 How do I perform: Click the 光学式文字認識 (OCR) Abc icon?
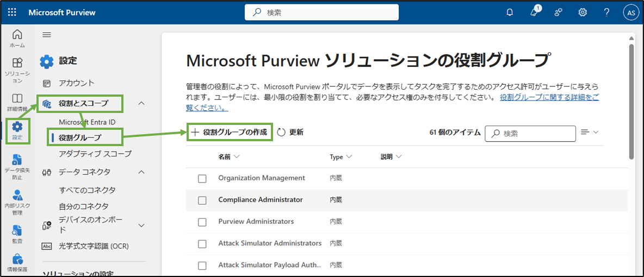pos(47,247)
